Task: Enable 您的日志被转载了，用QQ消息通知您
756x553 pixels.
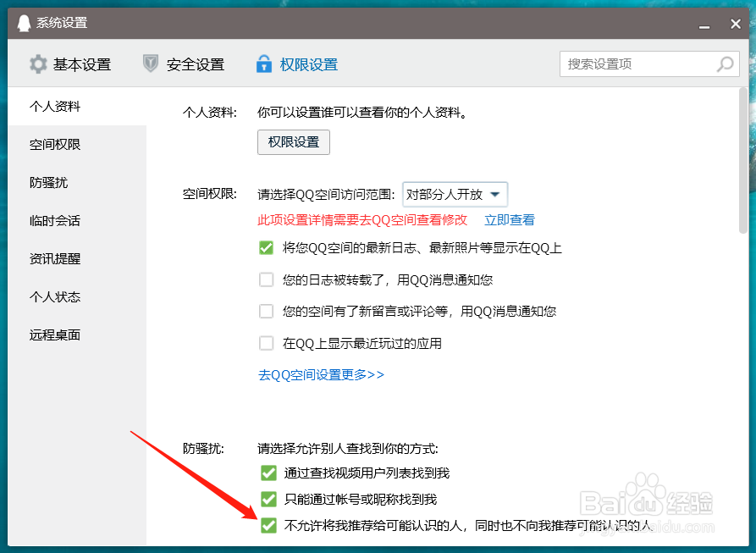Action: pyautogui.click(x=268, y=279)
